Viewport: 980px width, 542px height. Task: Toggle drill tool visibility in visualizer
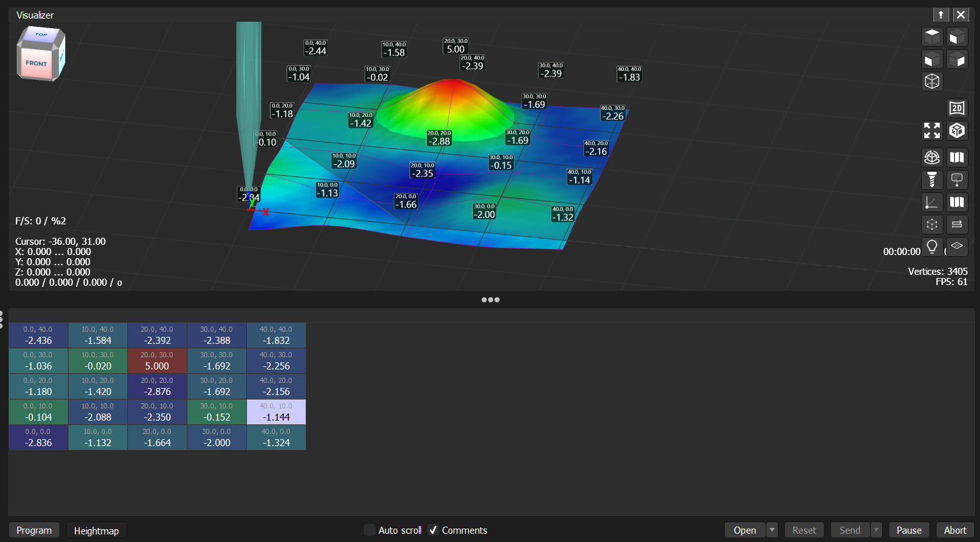(x=932, y=180)
